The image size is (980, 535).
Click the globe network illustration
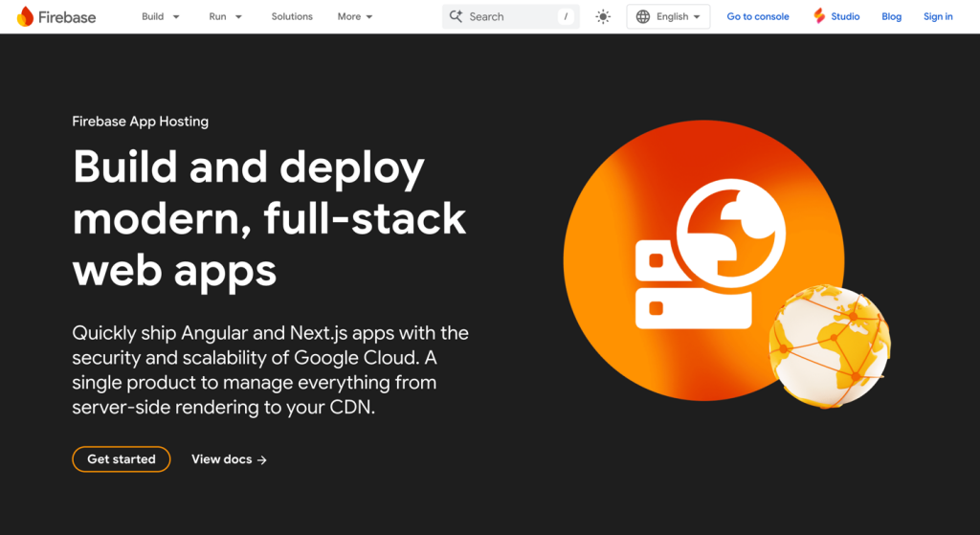pyautogui.click(x=830, y=346)
